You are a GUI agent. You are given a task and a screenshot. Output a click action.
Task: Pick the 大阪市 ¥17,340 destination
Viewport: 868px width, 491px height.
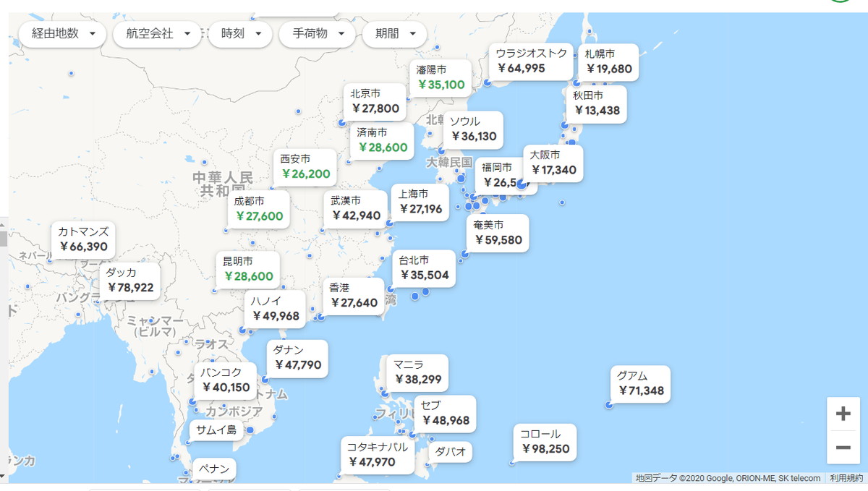coord(553,163)
